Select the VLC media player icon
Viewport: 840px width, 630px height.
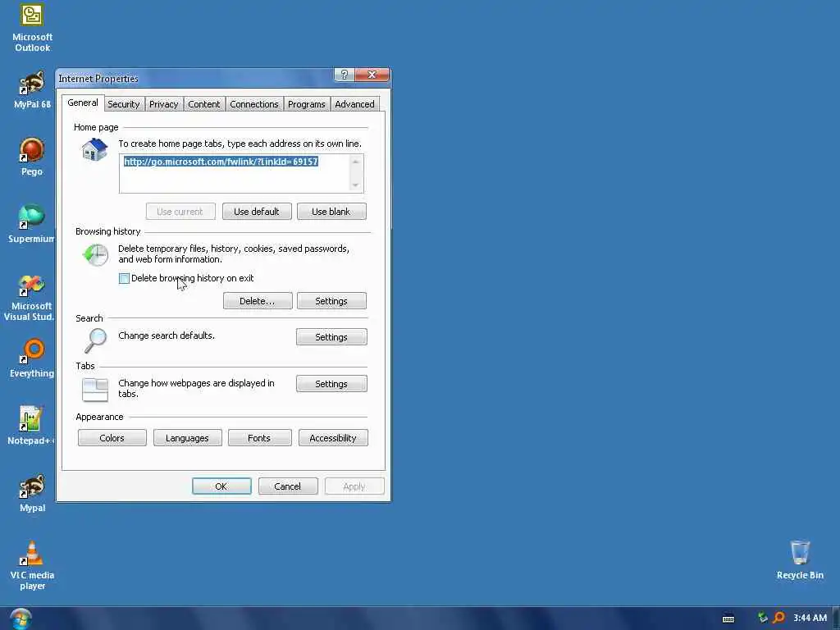pos(32,565)
